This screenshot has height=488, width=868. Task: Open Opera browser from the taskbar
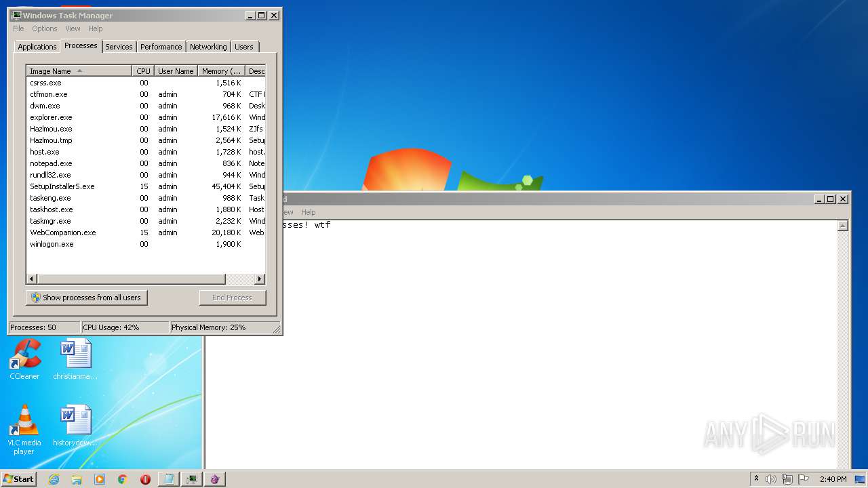click(145, 479)
